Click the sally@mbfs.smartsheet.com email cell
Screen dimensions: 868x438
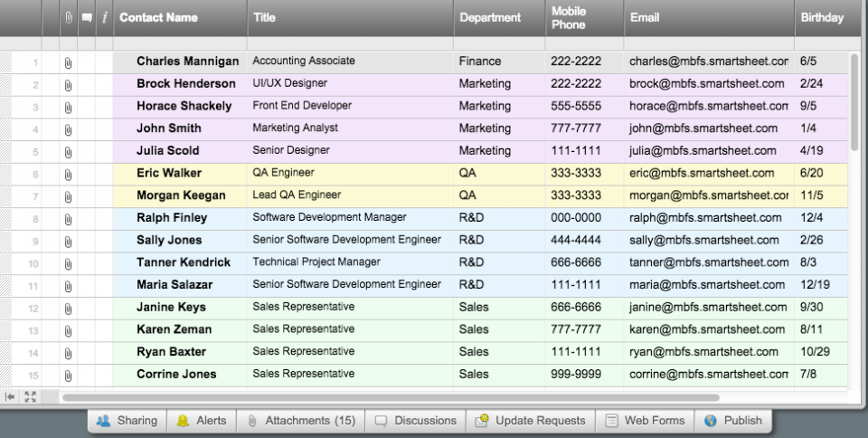709,241
